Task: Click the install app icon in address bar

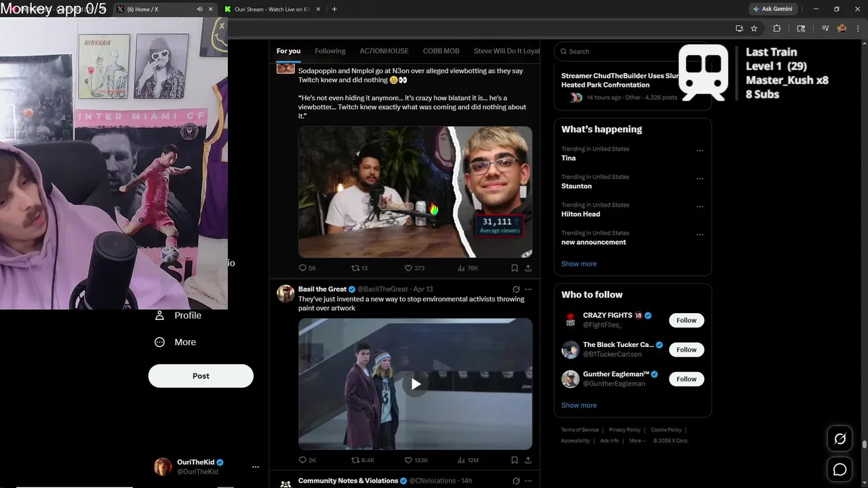Action: point(739,28)
